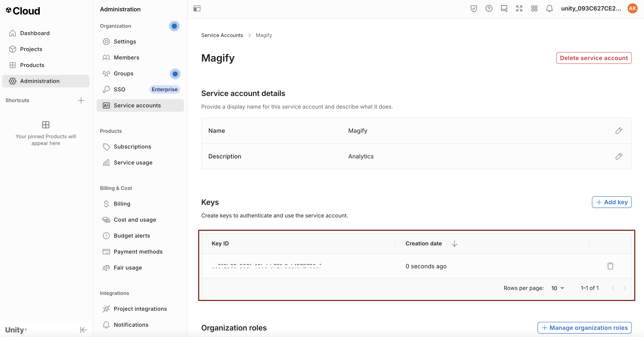Open the notifications bell in top bar
The image size is (644, 337).
click(x=549, y=8)
